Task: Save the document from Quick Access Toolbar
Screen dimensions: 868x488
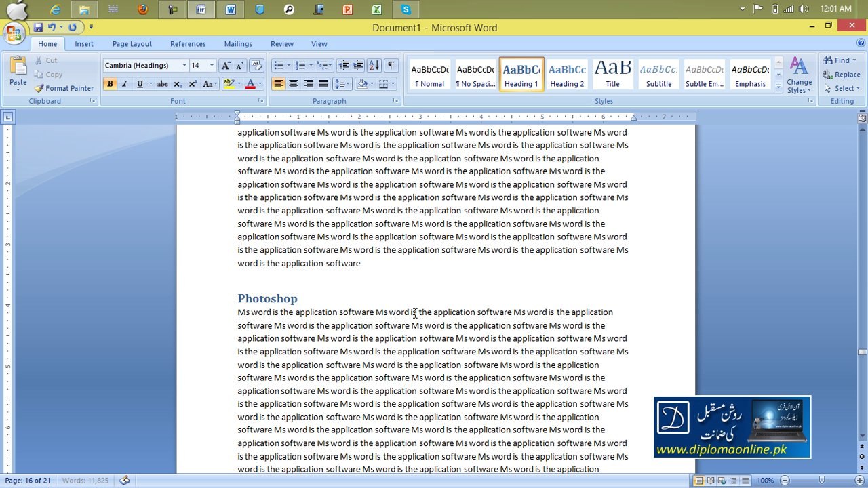Action: (38, 28)
